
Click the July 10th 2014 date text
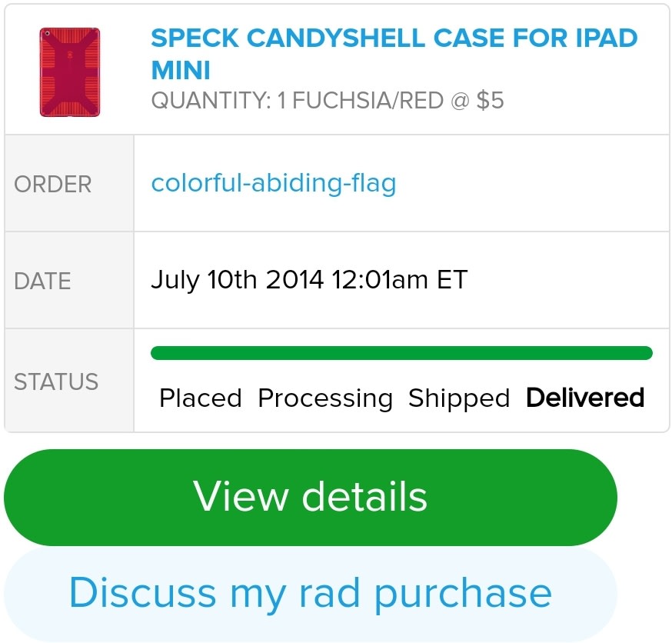pos(237,279)
